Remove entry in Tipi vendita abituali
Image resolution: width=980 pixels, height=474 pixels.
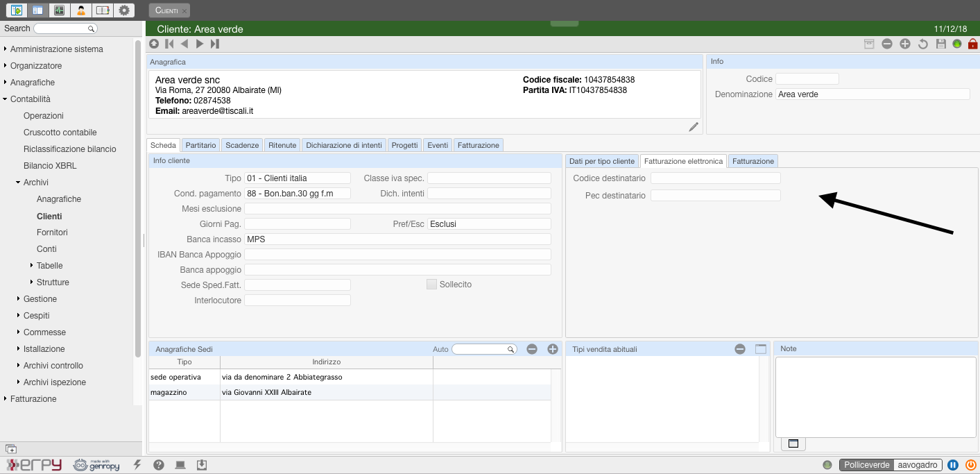click(740, 349)
